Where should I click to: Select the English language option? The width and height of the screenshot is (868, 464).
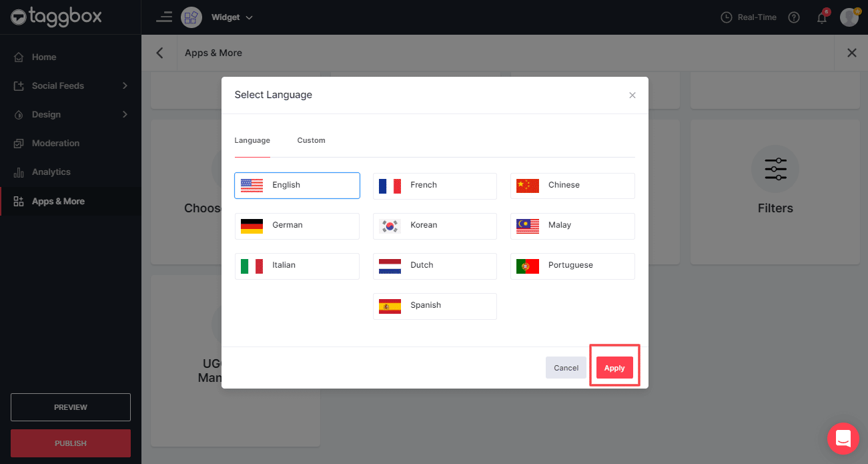tap(297, 186)
